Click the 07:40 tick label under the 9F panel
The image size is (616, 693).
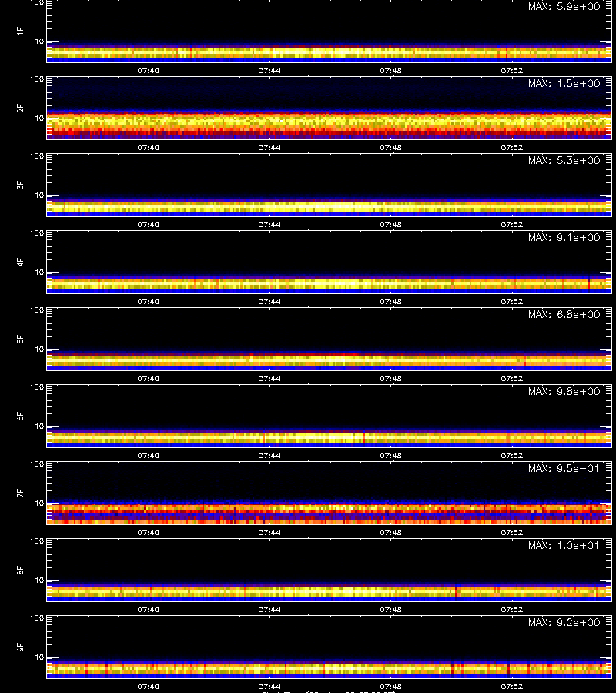(148, 686)
